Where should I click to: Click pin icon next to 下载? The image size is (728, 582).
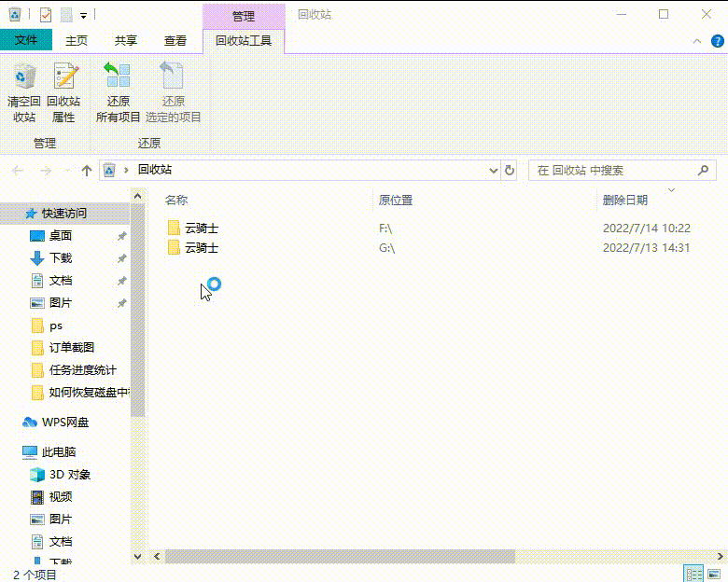point(121,258)
